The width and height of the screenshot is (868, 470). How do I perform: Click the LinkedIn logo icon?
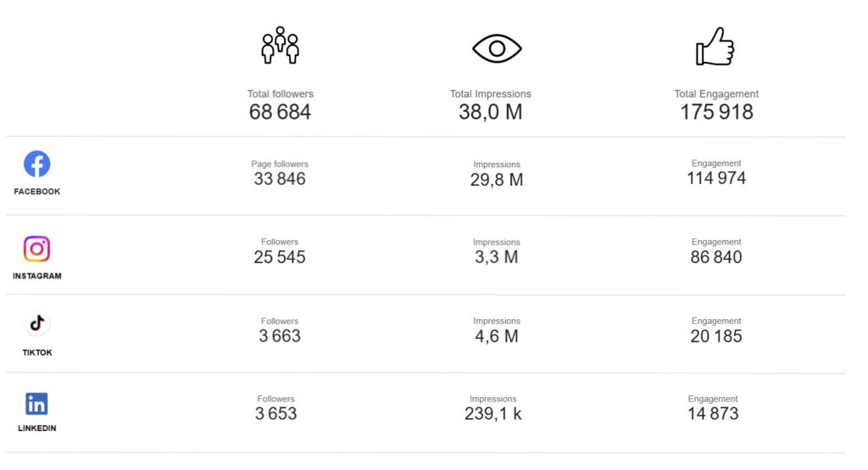(x=36, y=404)
